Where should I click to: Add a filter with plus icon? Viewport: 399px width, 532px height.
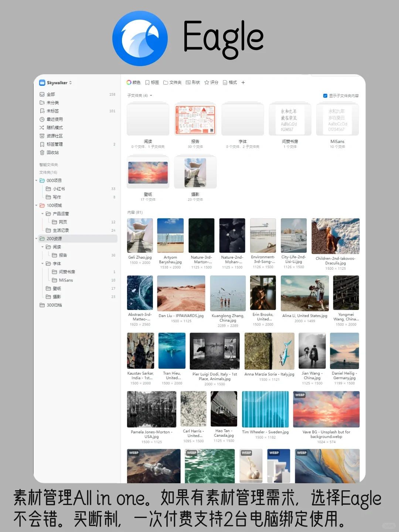pos(243,82)
